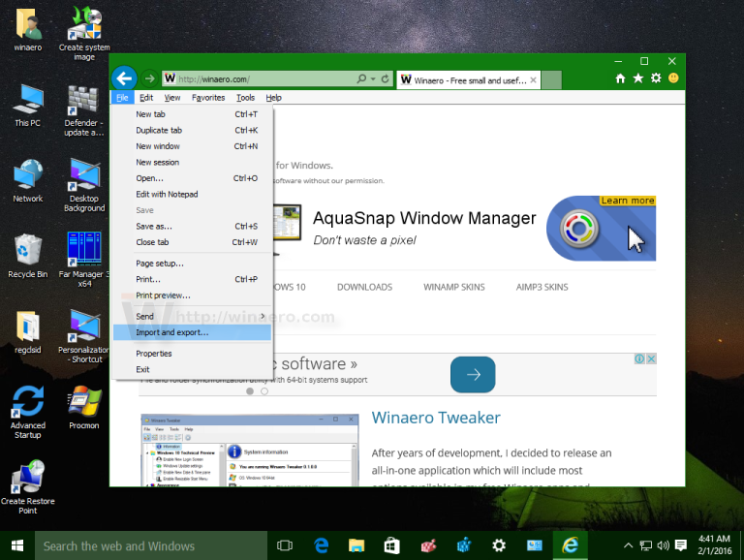Select Print preview... entry
The width and height of the screenshot is (744, 560).
(192, 296)
